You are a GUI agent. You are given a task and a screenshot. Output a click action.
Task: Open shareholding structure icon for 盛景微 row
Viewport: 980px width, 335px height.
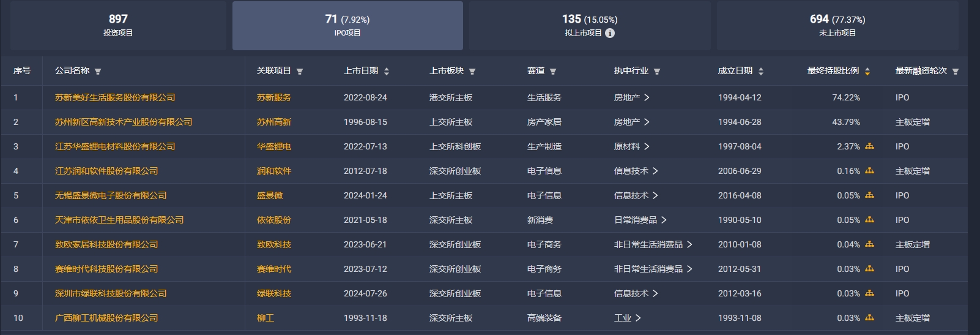(870, 195)
